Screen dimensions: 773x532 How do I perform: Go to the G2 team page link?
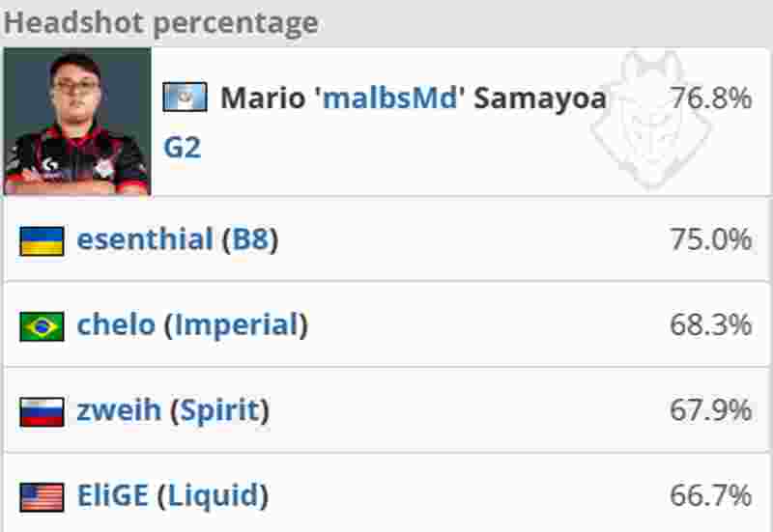pyautogui.click(x=182, y=149)
